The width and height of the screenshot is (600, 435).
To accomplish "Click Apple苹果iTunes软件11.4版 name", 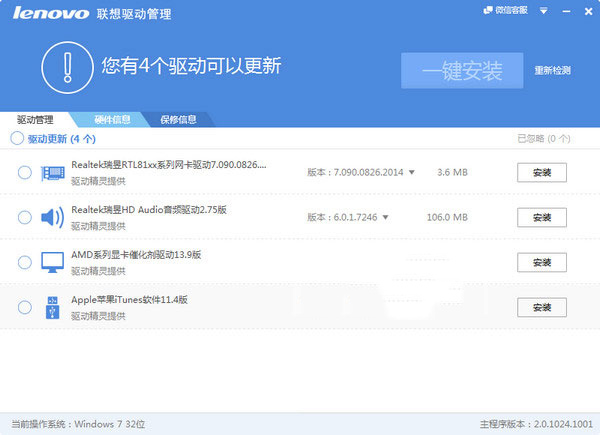I will [129, 300].
